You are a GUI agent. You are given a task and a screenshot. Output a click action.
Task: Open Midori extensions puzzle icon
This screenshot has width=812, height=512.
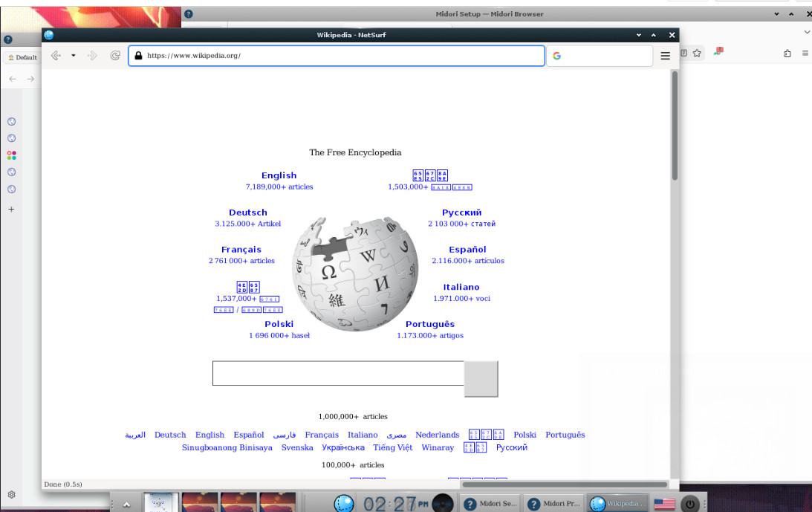[x=787, y=54]
